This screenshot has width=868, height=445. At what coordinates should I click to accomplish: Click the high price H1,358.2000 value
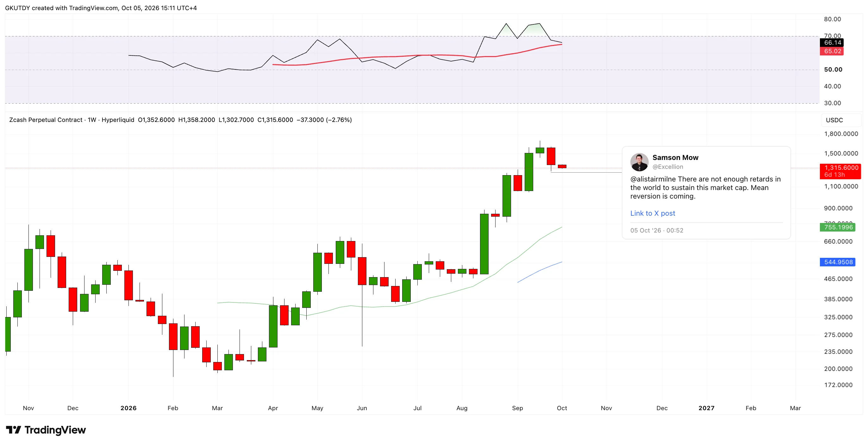pyautogui.click(x=197, y=120)
